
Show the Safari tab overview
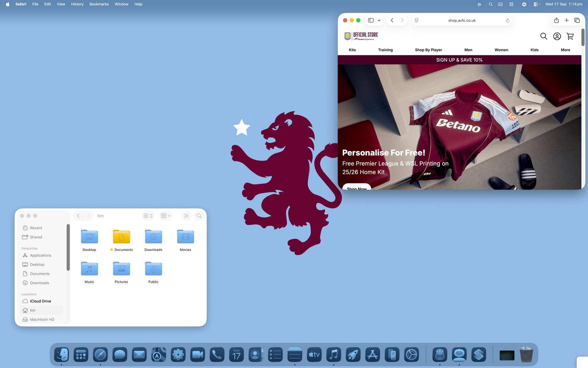[x=577, y=20]
